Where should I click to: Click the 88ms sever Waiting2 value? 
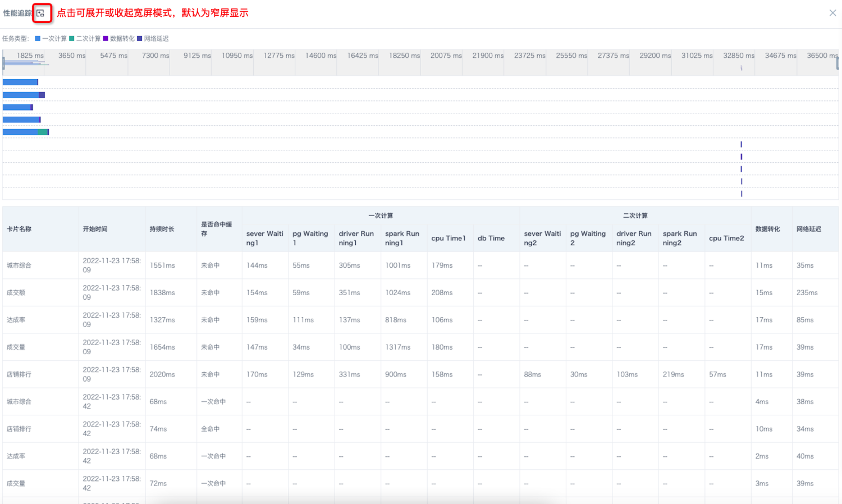(x=533, y=374)
